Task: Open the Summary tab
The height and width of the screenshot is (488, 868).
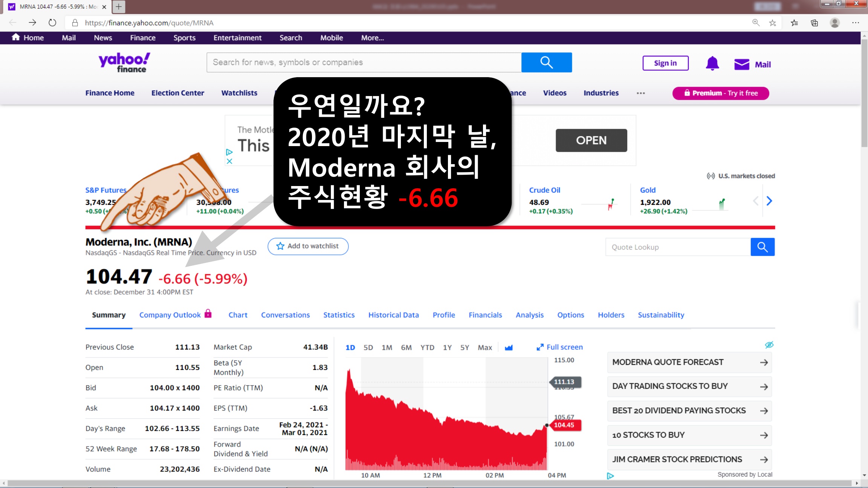Action: click(108, 315)
